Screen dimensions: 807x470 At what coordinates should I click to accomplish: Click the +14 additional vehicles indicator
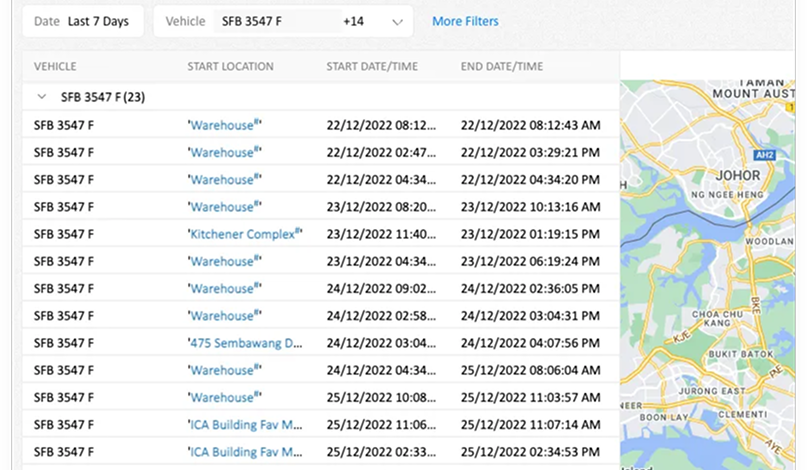(x=354, y=21)
